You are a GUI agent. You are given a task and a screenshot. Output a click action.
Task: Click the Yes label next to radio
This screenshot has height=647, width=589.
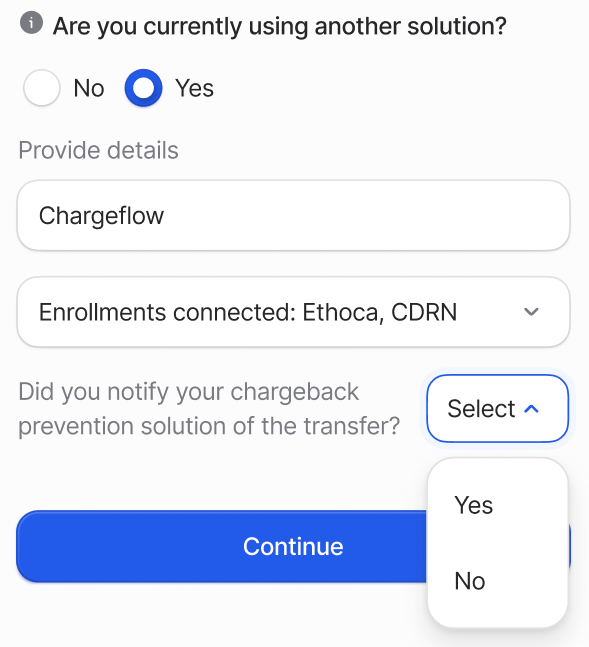[194, 88]
